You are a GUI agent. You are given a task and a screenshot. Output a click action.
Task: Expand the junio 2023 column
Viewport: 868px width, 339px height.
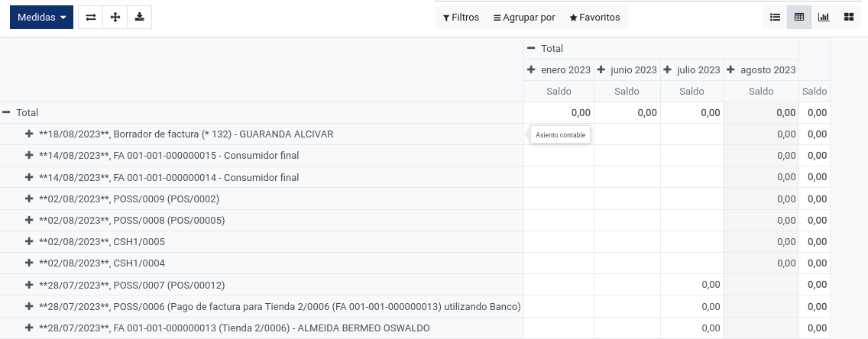[x=627, y=69]
